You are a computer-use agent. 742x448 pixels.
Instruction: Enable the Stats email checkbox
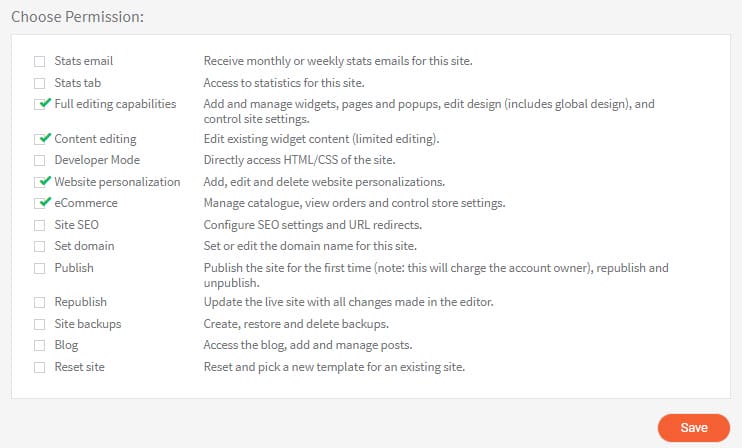(40, 61)
